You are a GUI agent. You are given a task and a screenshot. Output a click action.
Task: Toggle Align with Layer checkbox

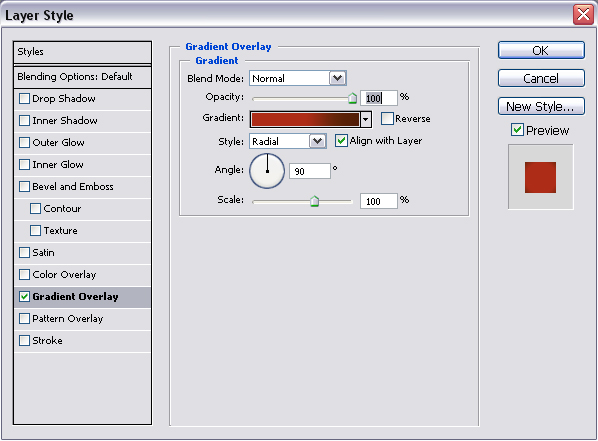(x=341, y=141)
